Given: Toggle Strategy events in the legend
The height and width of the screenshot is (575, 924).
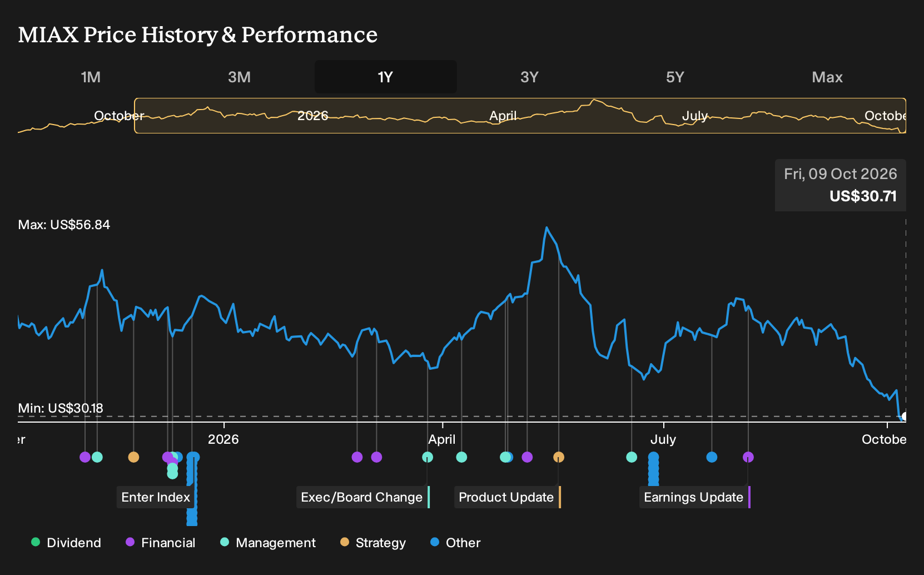Looking at the screenshot, I should (x=373, y=543).
